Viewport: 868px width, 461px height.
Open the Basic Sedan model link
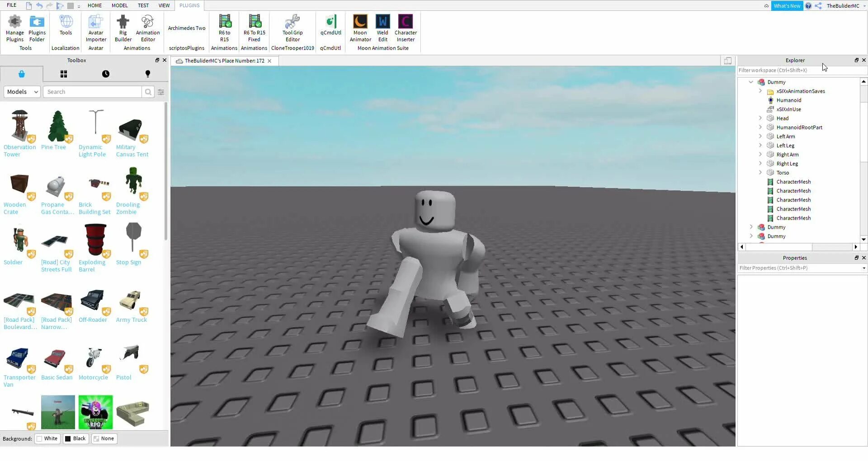57,378
